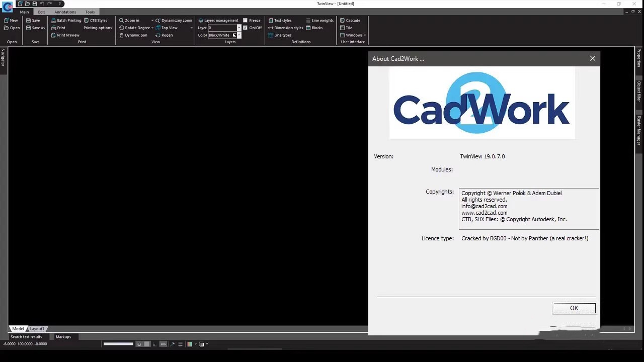Viewport: 644px width, 362px height.
Task: Switch to the Edit ribbon tab
Action: point(41,12)
